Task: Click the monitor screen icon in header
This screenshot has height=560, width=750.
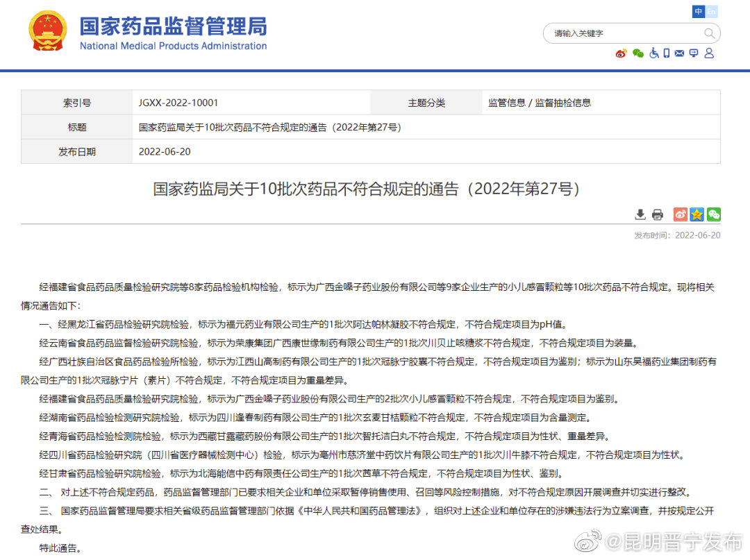Action: coord(694,53)
